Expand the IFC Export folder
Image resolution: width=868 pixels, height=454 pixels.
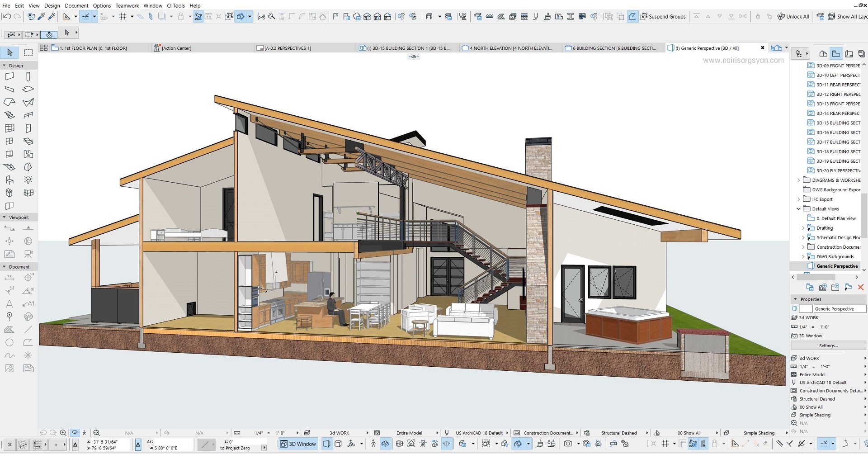click(799, 199)
